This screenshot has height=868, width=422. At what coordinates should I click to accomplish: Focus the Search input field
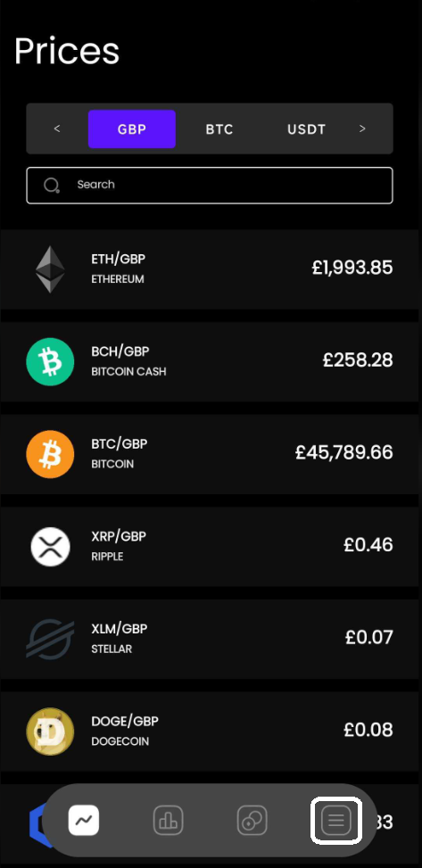tap(210, 186)
